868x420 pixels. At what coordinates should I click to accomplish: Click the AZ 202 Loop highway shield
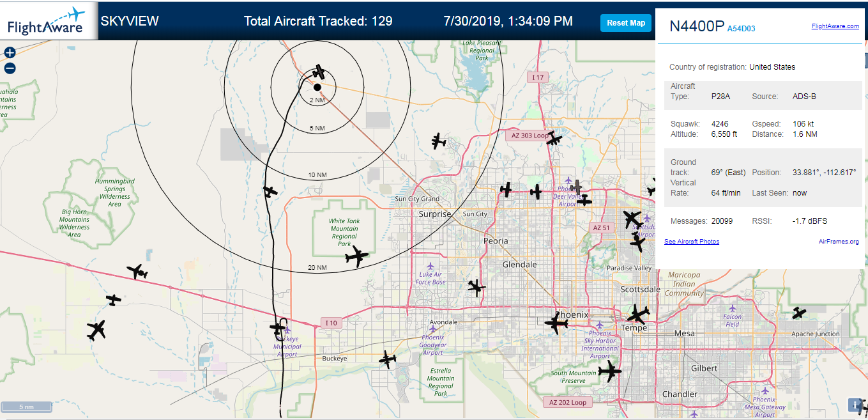pyautogui.click(x=568, y=402)
